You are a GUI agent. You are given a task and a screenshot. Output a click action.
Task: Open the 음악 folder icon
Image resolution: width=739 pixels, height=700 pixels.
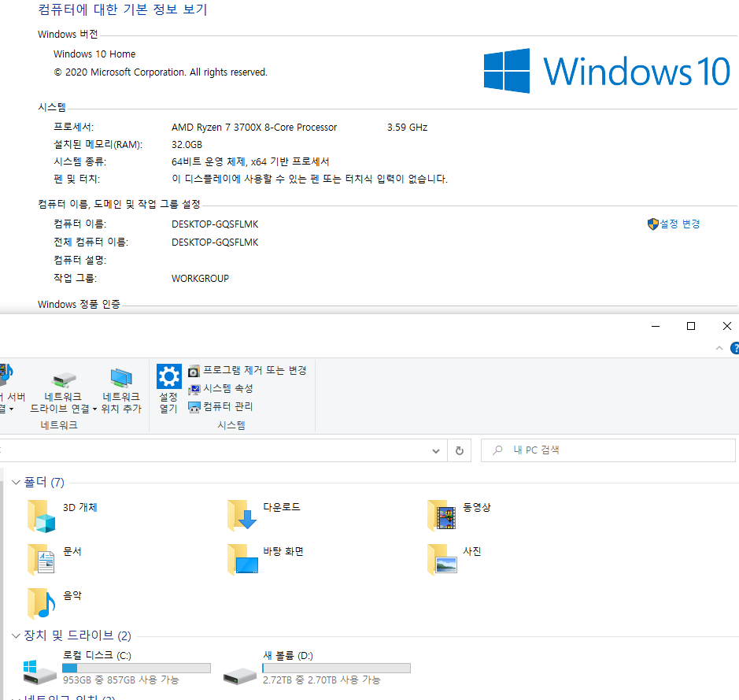pos(42,603)
